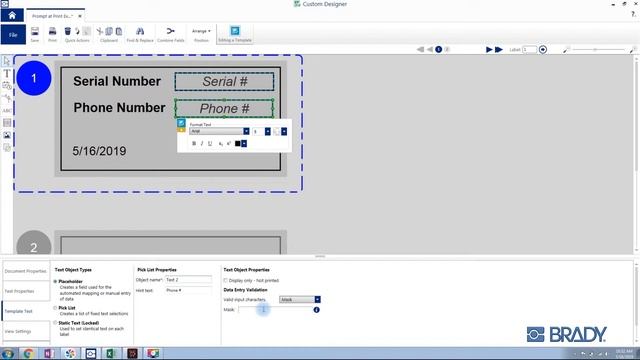Open Find & Replace binoculars icon
Viewport: 640px width, 360px height.
click(140, 31)
